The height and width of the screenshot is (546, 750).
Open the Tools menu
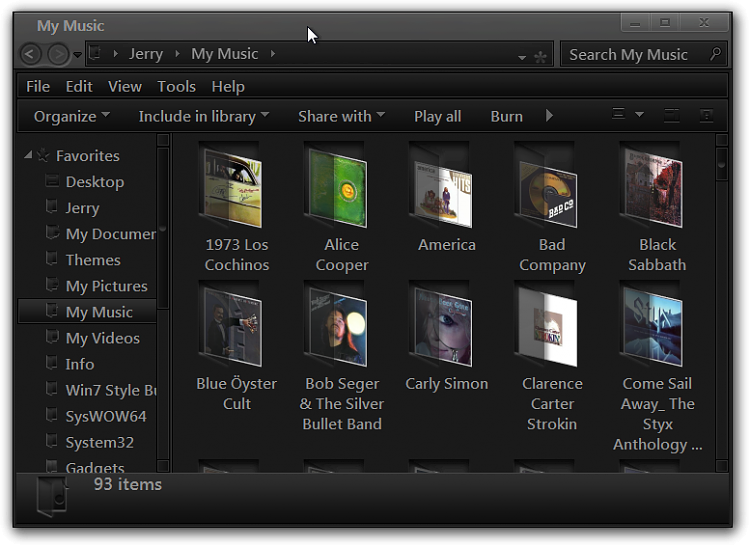(176, 86)
